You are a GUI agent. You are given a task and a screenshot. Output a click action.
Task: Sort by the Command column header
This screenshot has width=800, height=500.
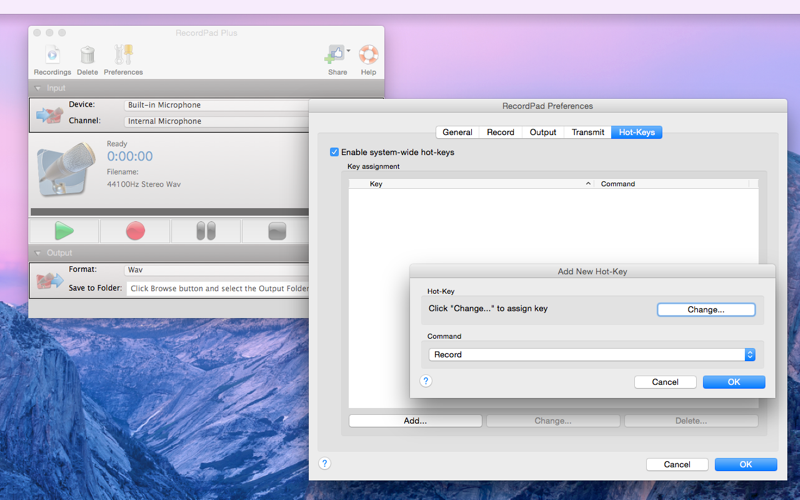(671, 184)
